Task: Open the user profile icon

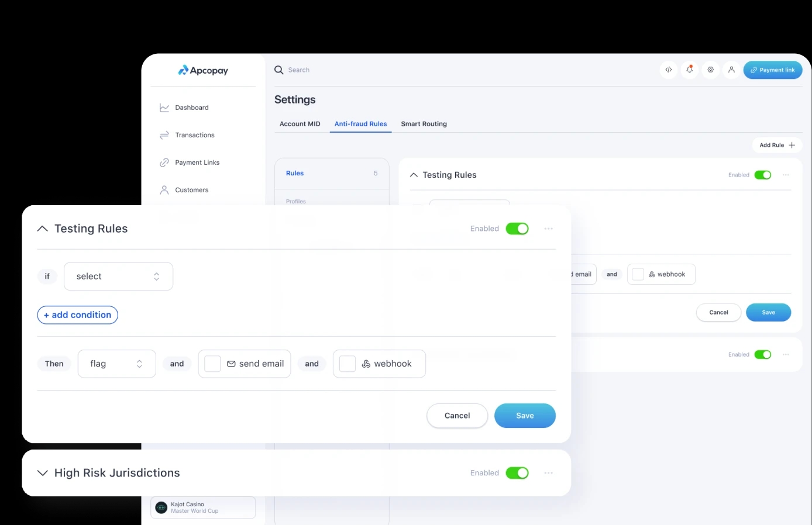Action: (731, 70)
